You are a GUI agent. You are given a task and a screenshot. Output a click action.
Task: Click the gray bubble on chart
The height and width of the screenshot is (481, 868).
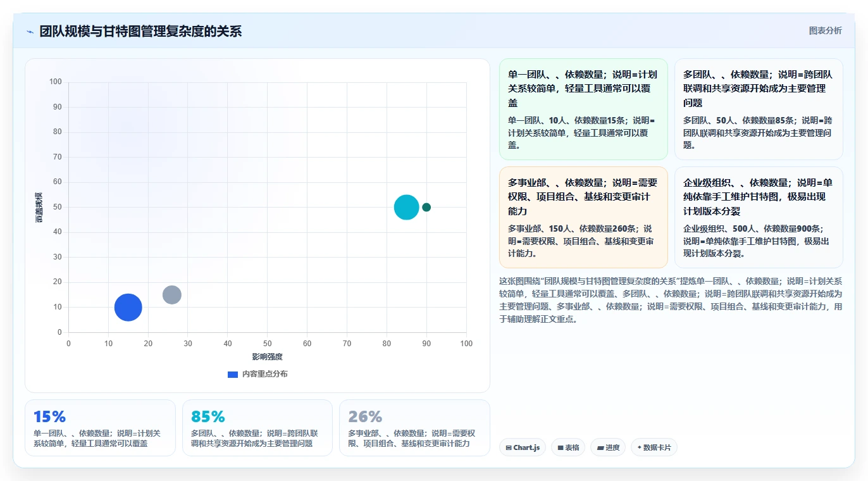172,295
